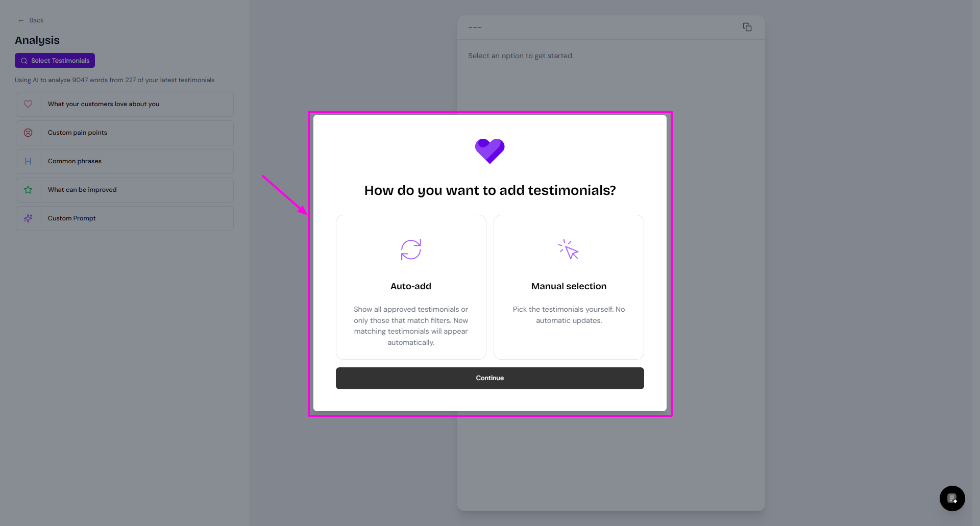The width and height of the screenshot is (980, 526).
Task: Open the chat widget icon
Action: pos(952,498)
